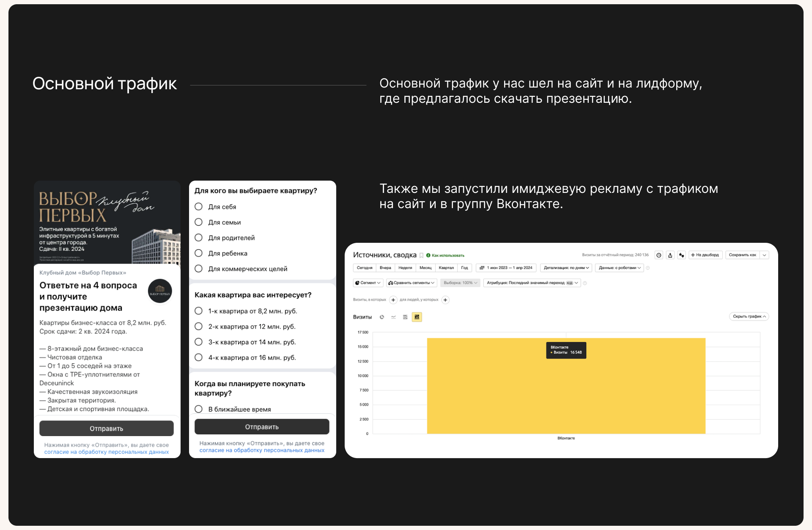Switch to pie chart view icon
This screenshot has height=530, width=812.
pyautogui.click(x=382, y=317)
